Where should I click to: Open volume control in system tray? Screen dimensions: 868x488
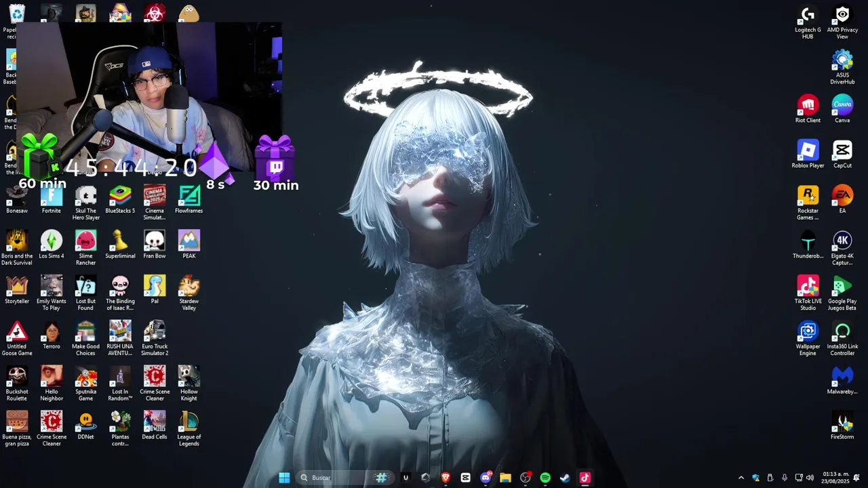click(810, 478)
